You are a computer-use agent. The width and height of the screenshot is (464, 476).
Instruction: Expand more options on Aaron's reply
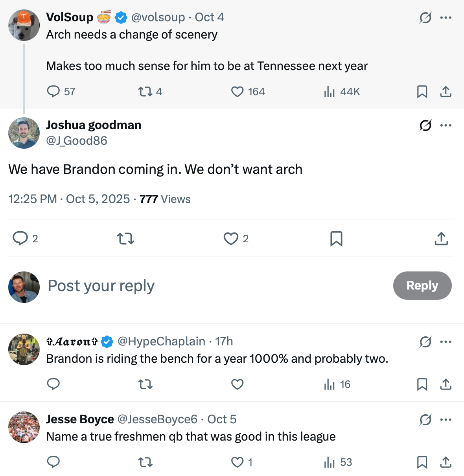pos(446,342)
